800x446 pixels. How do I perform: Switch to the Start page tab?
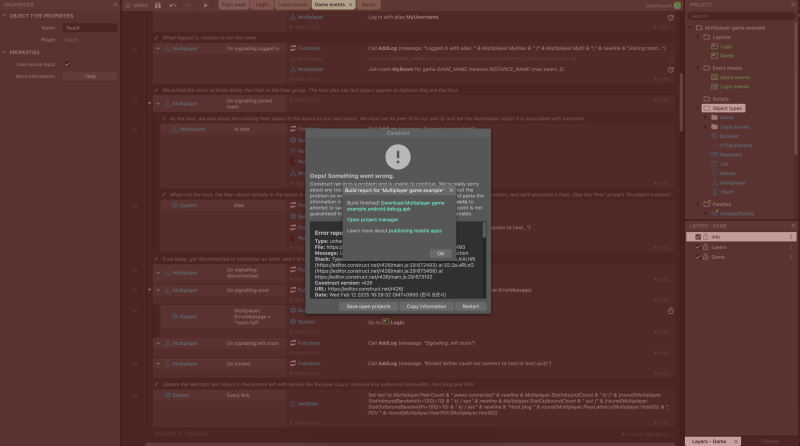(234, 5)
